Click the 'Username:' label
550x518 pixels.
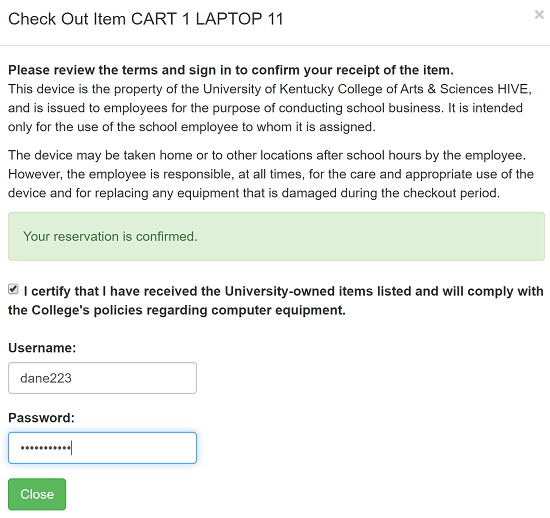42,348
